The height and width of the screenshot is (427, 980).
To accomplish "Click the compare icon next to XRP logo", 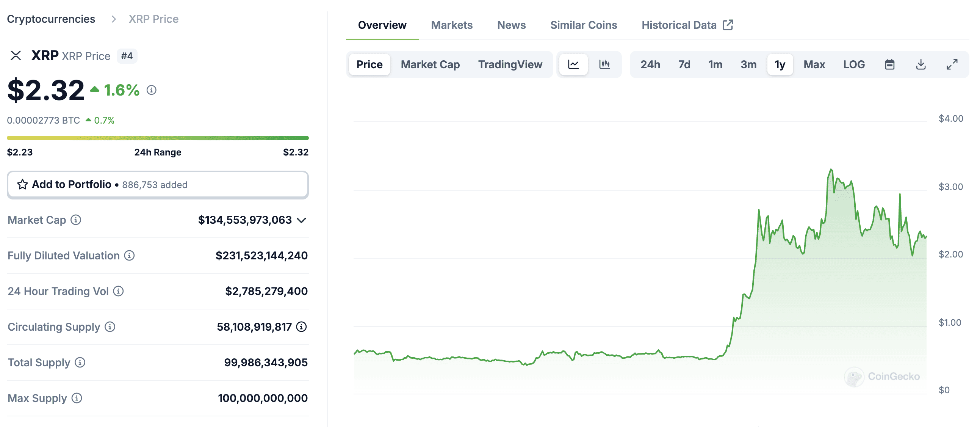I will [16, 56].
